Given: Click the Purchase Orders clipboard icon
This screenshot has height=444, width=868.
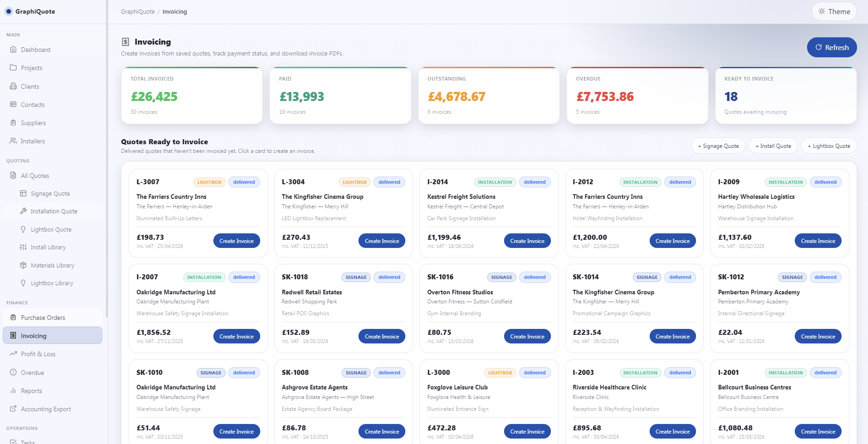Looking at the screenshot, I should [13, 318].
